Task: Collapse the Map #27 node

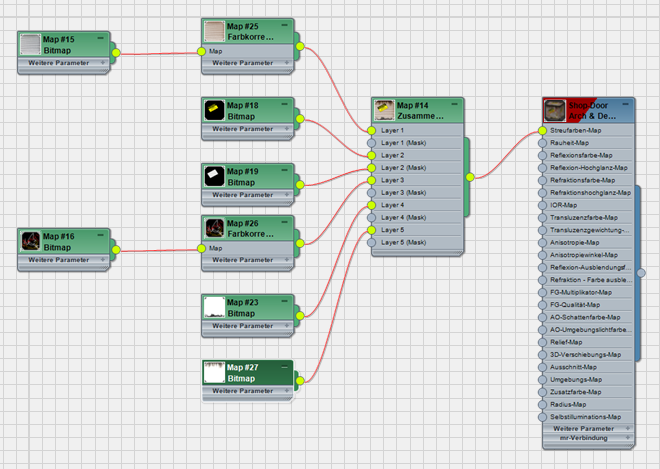Action: 285,367
